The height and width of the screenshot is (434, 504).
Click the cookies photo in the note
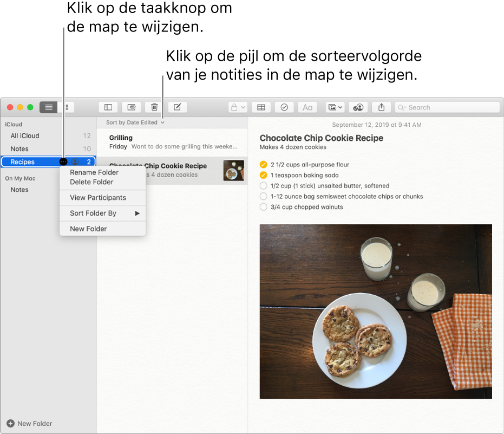pyautogui.click(x=376, y=312)
